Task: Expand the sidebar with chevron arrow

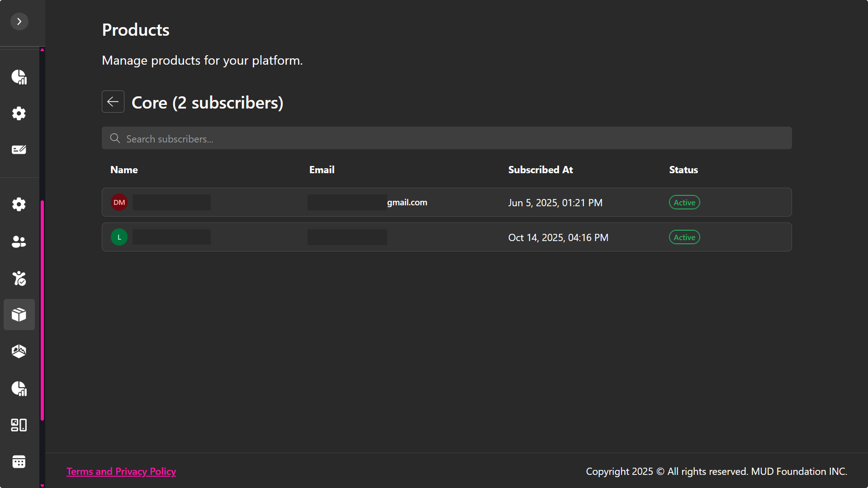Action: tap(19, 21)
